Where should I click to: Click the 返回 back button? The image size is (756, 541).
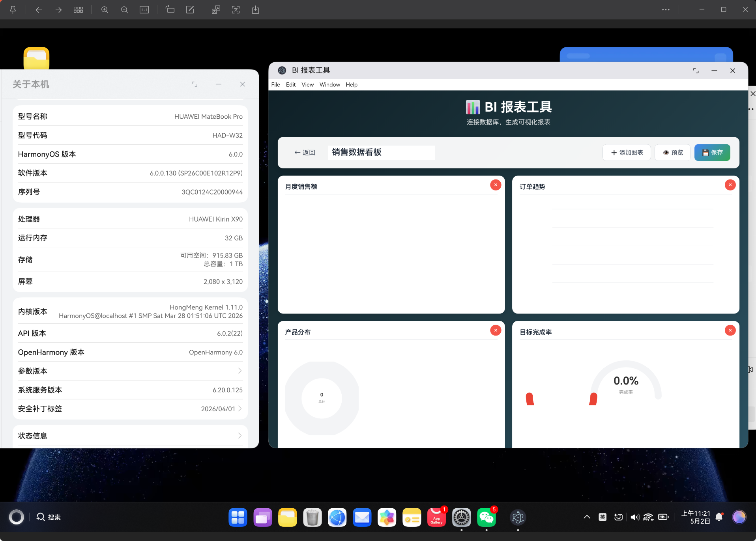point(305,153)
